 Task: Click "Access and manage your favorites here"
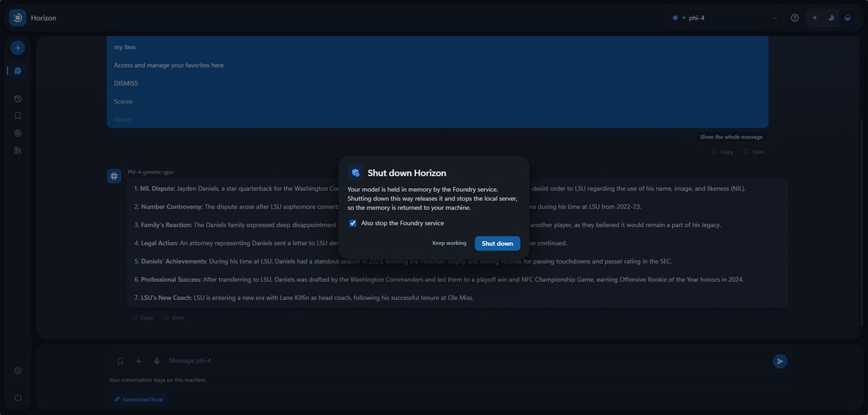[x=169, y=65]
